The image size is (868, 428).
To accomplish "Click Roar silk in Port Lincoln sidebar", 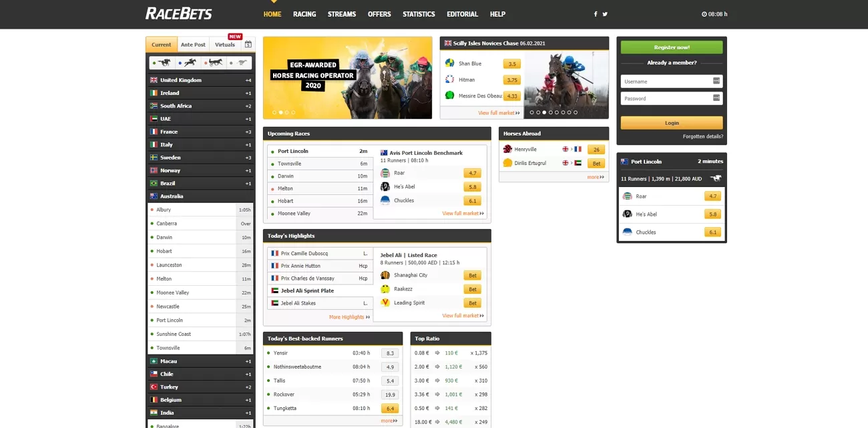I will point(627,196).
